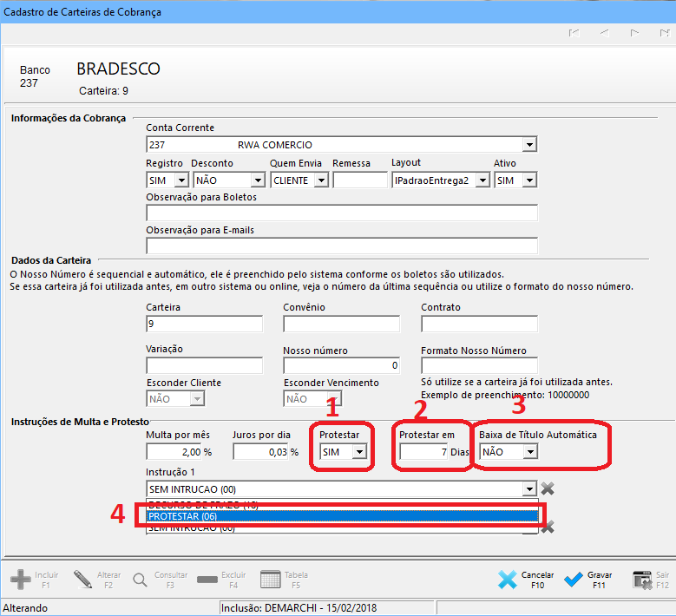
Task: Open the Layout IPadraoEntrega2 dropdown
Action: point(482,180)
